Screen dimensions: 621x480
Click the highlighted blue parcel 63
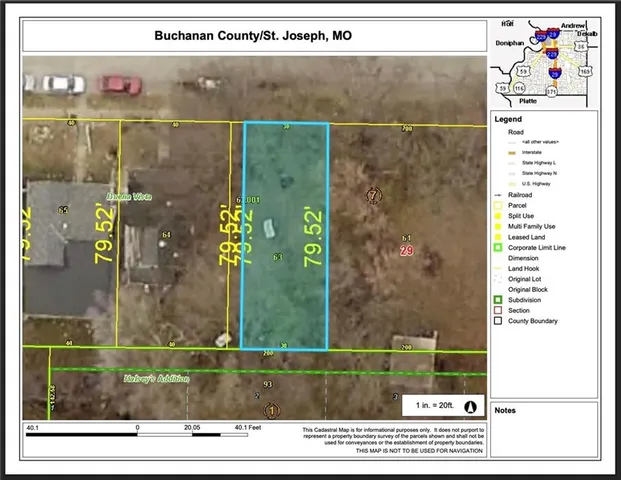286,236
